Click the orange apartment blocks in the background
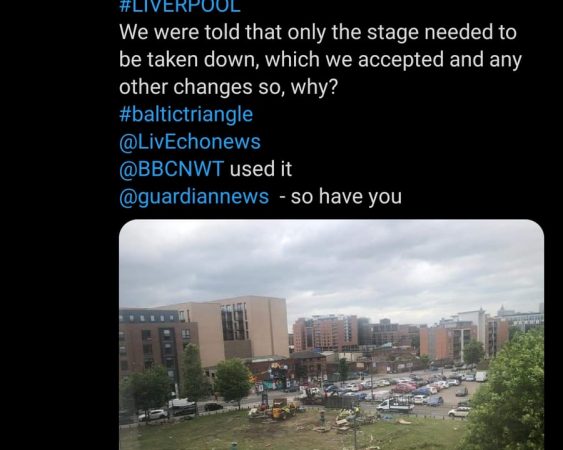Viewport: 563px width, 450px height. coord(325,333)
